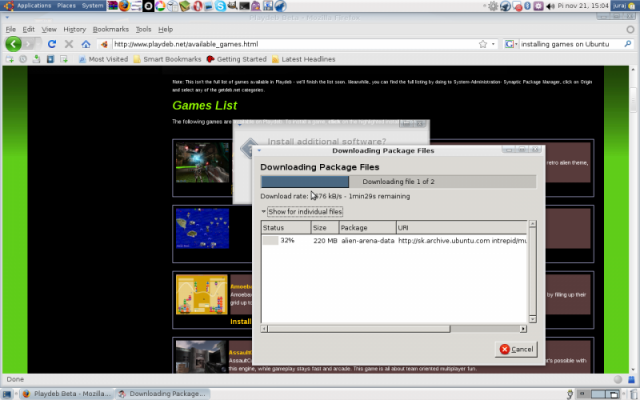Launch Firefox from the top panel icon

[124, 6]
